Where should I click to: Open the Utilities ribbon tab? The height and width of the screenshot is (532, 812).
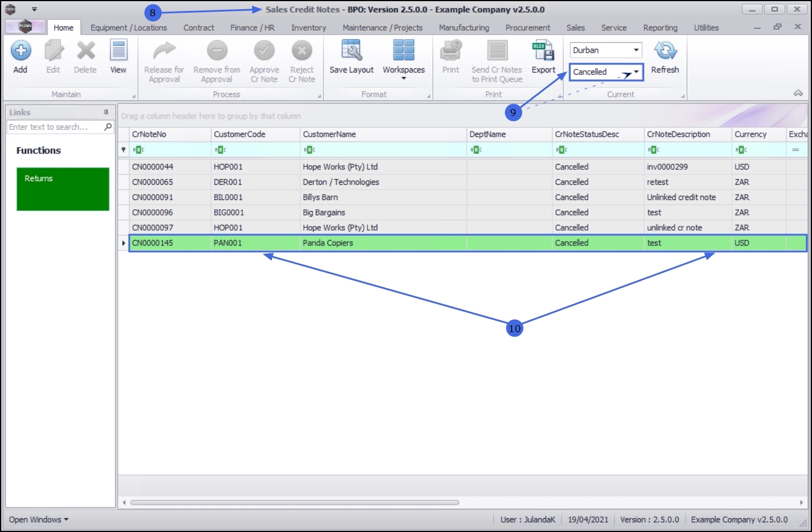(x=706, y=28)
